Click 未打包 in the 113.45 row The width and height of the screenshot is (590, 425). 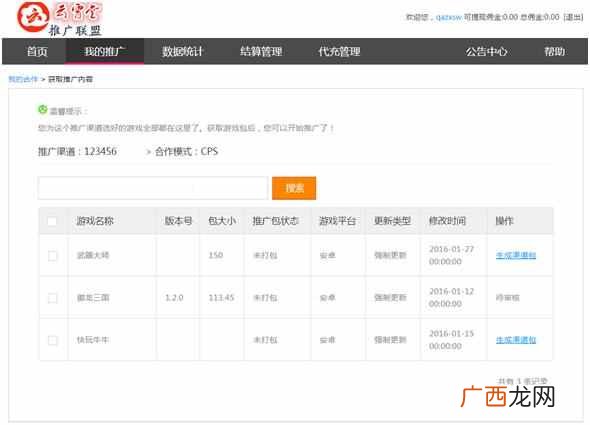pos(265,298)
